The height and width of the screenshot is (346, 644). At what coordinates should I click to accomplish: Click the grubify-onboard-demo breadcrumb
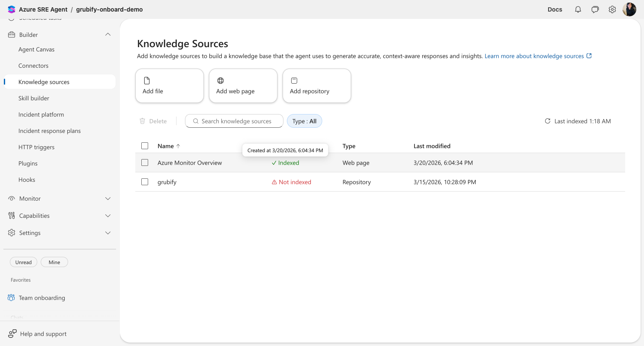point(110,9)
